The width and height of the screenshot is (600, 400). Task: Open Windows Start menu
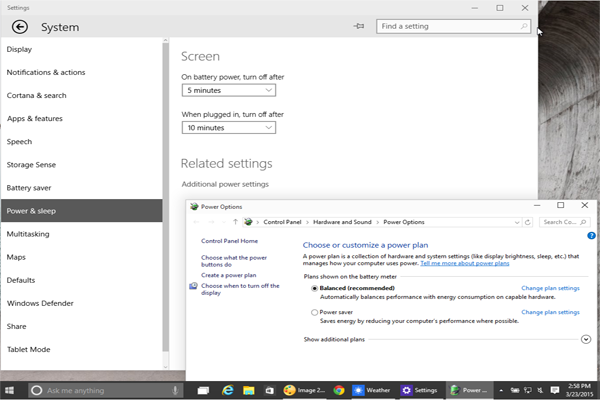pos(11,389)
